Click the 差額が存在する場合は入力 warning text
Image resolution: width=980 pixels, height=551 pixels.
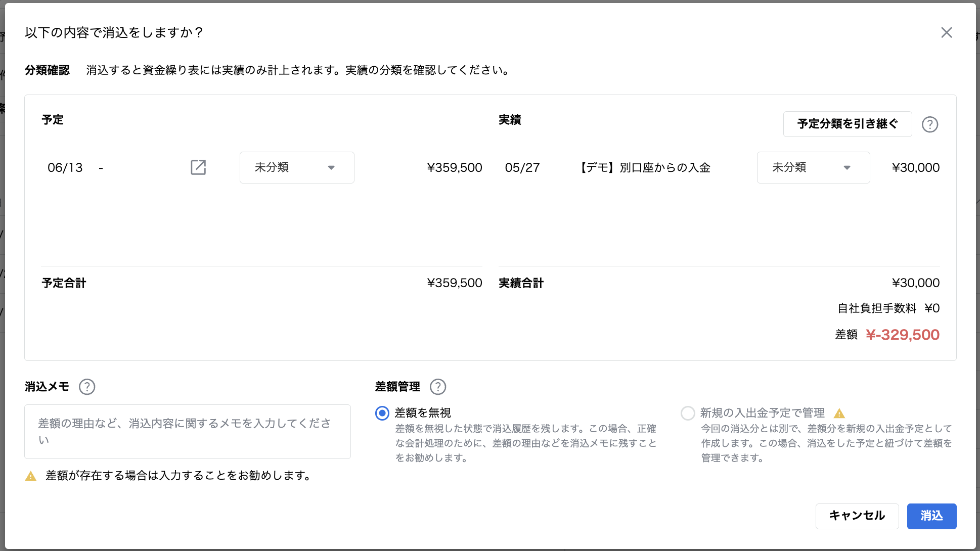click(x=178, y=476)
